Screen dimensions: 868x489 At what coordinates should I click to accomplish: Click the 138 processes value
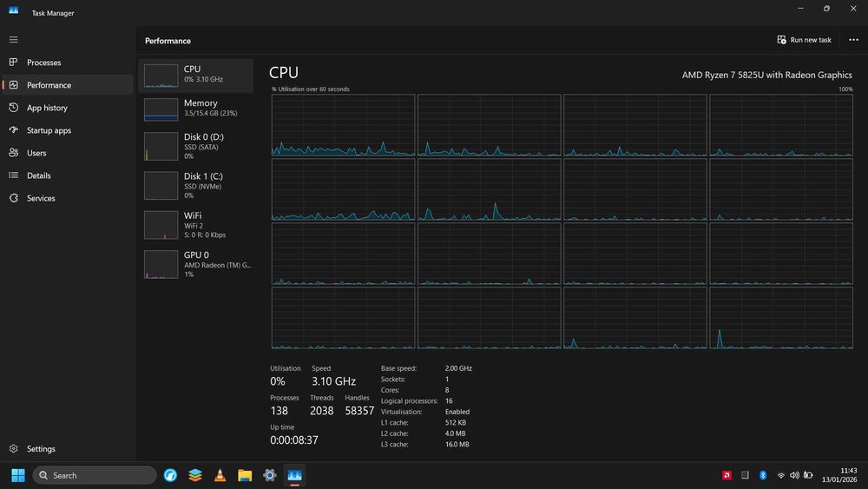(279, 410)
